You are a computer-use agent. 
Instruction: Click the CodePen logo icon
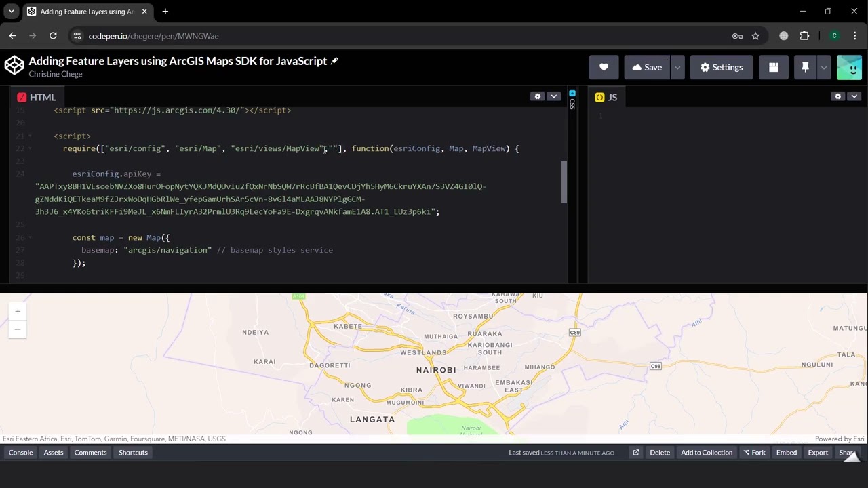point(14,66)
